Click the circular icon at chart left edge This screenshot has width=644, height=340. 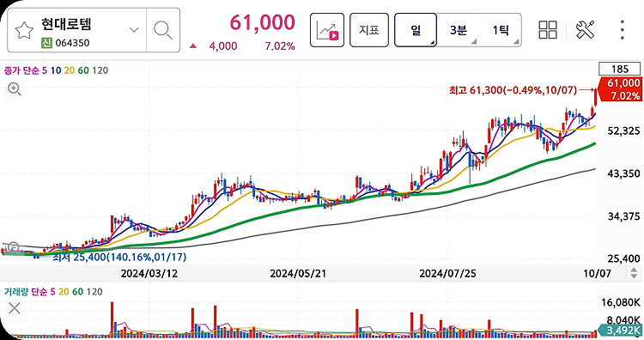(x=13, y=246)
